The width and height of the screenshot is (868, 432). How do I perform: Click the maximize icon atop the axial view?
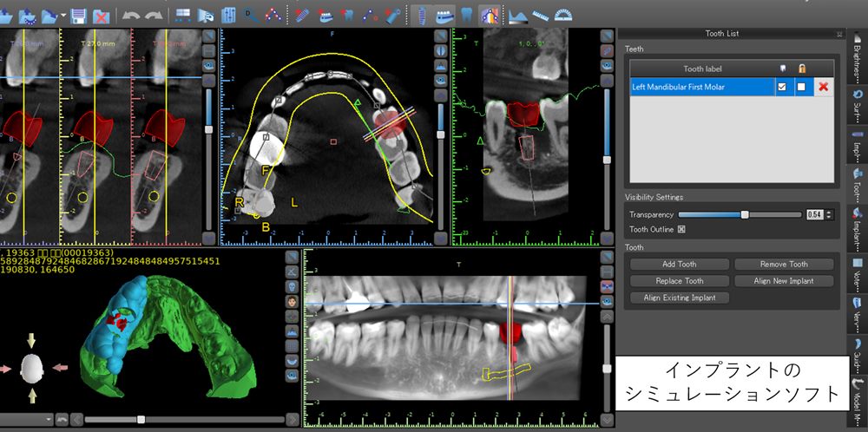click(441, 36)
